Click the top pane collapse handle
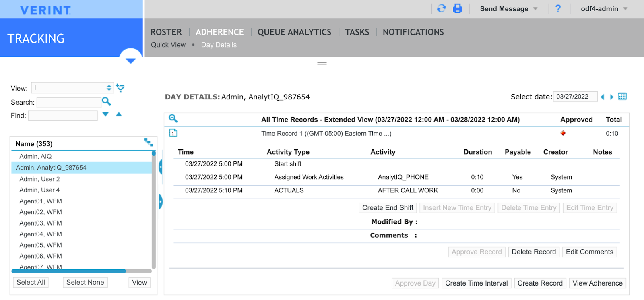 click(322, 63)
